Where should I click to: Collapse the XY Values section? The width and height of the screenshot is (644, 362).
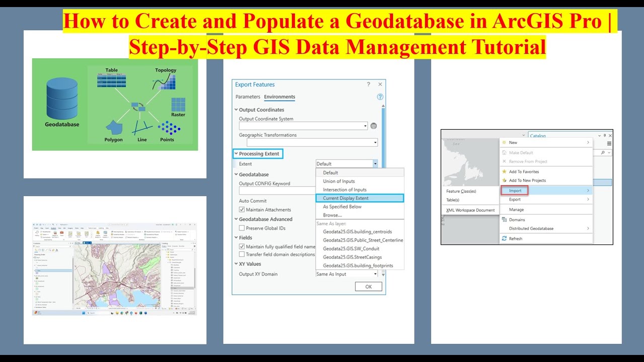[x=235, y=264]
